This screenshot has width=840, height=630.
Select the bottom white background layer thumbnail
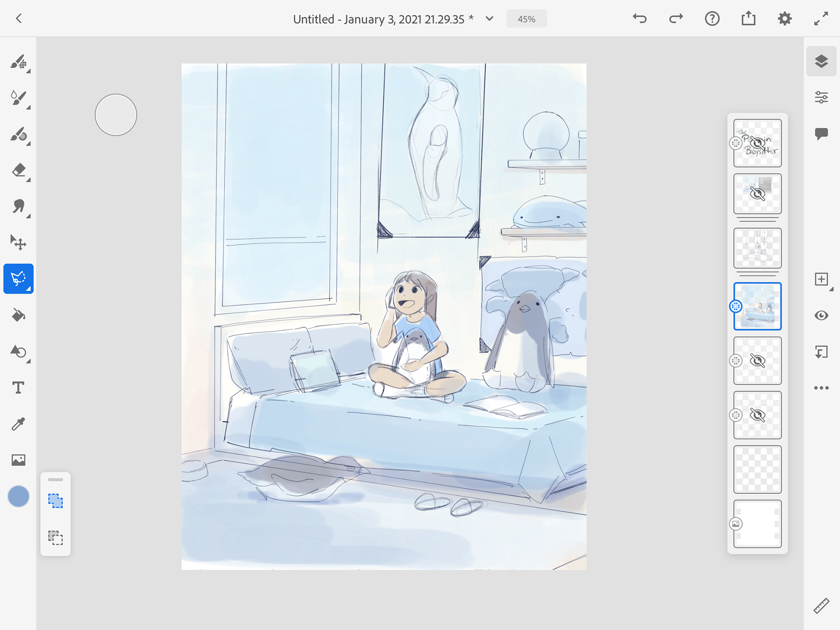tap(757, 524)
